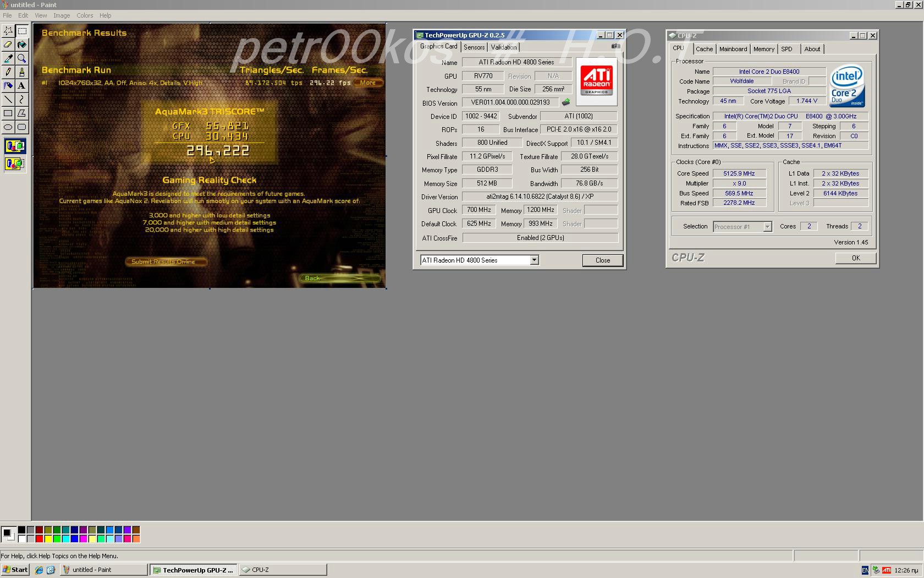Pick the Airbrush spray tool

point(8,86)
